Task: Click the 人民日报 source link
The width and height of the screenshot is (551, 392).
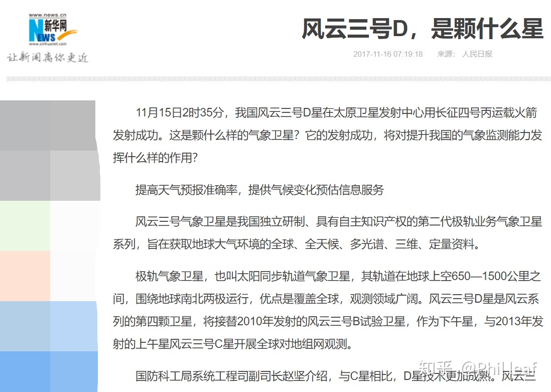Action: coord(477,54)
